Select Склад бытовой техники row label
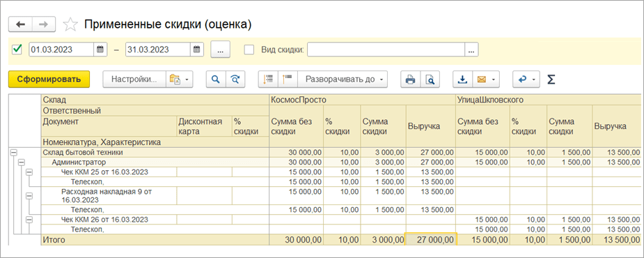 pyautogui.click(x=83, y=152)
